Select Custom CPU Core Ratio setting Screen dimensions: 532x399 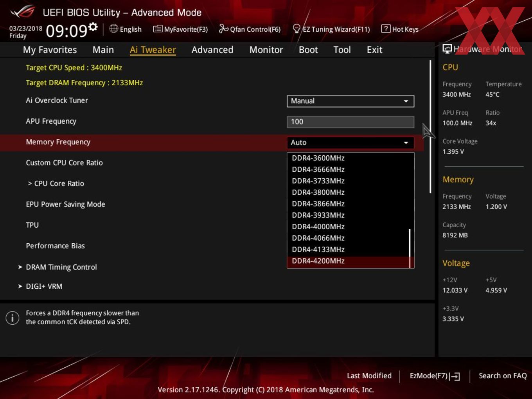64,163
